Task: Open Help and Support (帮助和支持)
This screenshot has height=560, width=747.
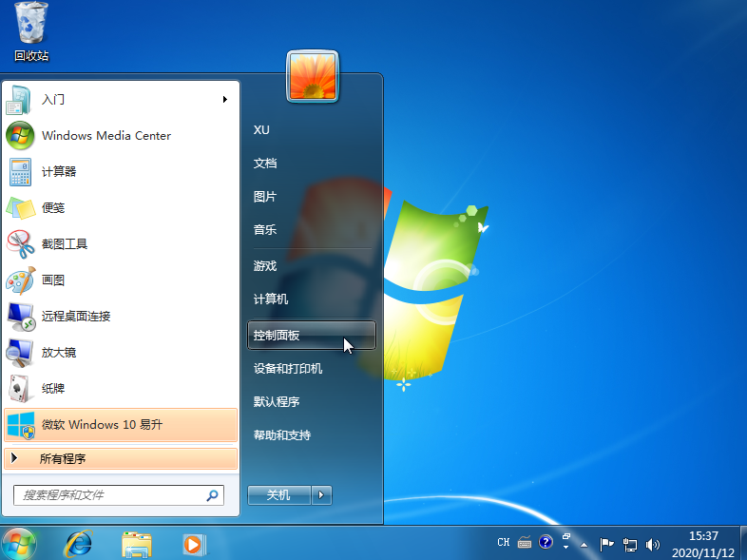Action: (312, 435)
